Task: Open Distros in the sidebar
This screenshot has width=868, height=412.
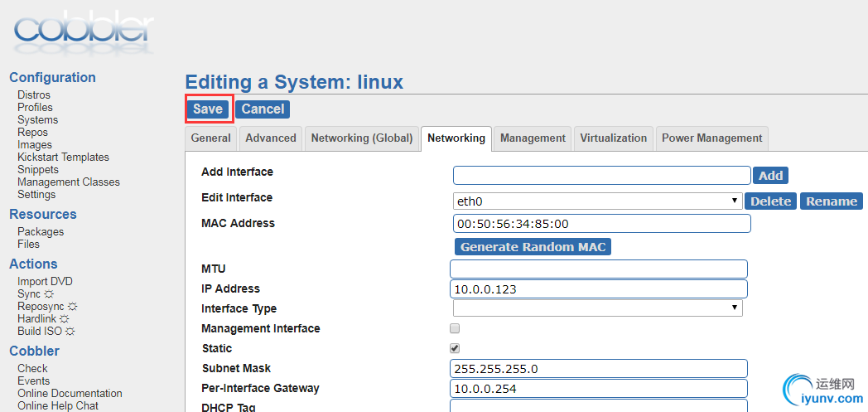Action: point(34,95)
